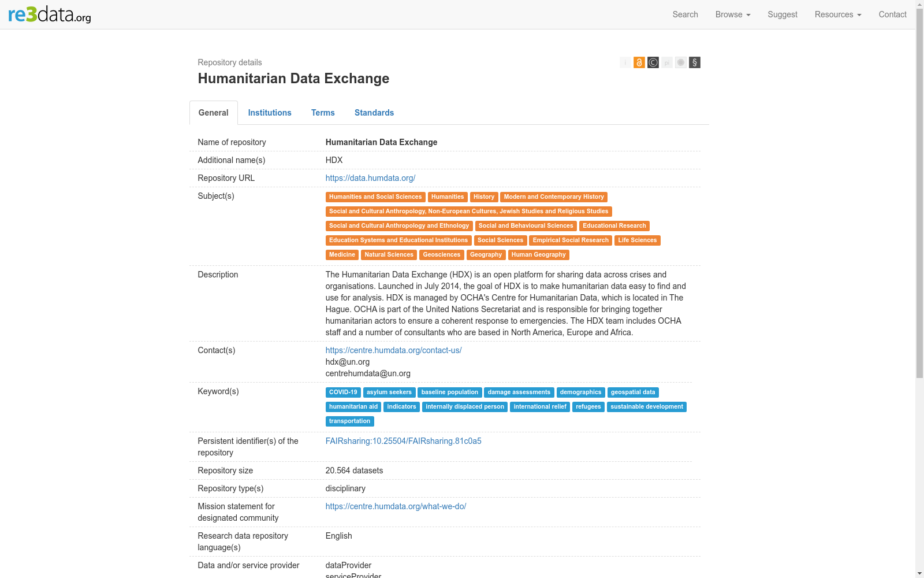Click the 'disciplinary' repository type value
Viewport: 924px width, 578px height.
click(345, 488)
